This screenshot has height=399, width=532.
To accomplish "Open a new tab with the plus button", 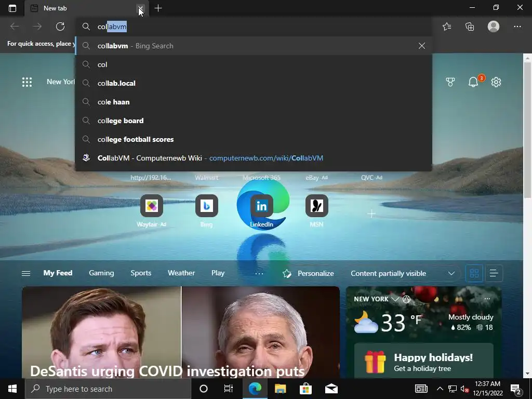I will [x=158, y=8].
